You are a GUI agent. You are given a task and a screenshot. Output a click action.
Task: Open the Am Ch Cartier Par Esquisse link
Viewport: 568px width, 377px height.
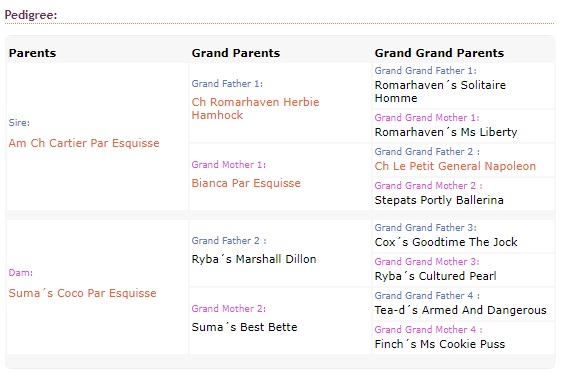[x=84, y=143]
